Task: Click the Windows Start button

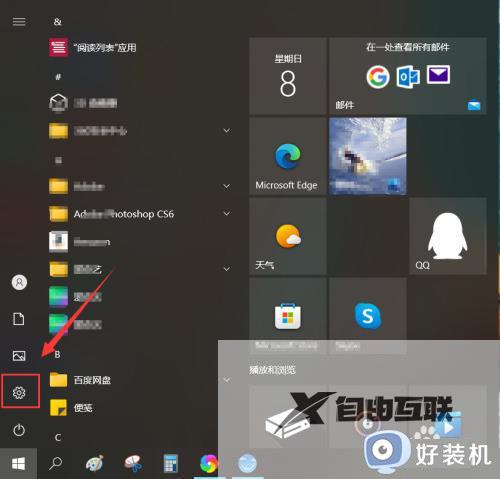Action: (18, 464)
